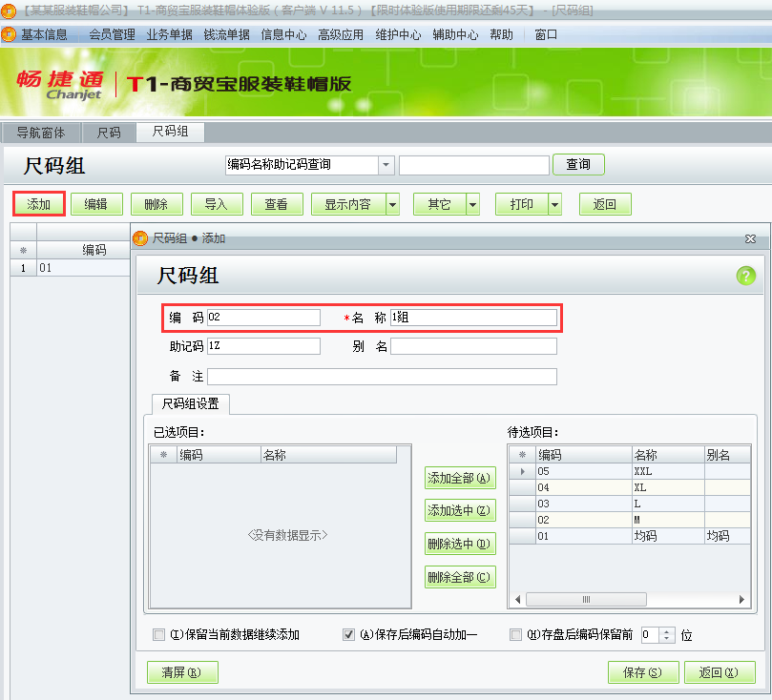The height and width of the screenshot is (700, 772).
Task: Click the 清屏 button
Action: (x=182, y=672)
